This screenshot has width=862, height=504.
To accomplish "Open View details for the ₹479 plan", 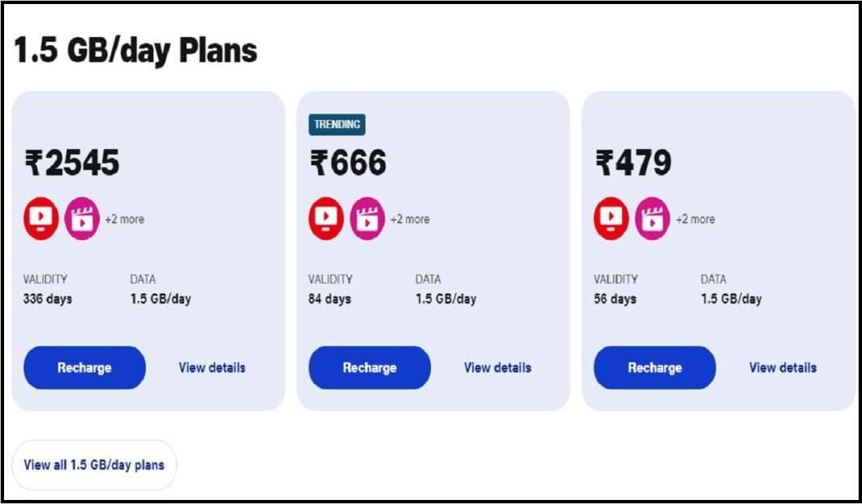I will [782, 367].
